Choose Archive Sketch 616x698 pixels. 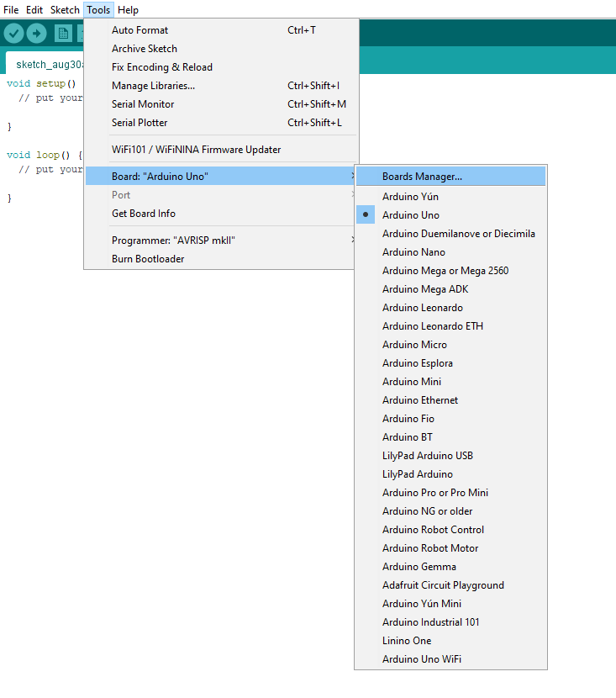tap(221, 49)
